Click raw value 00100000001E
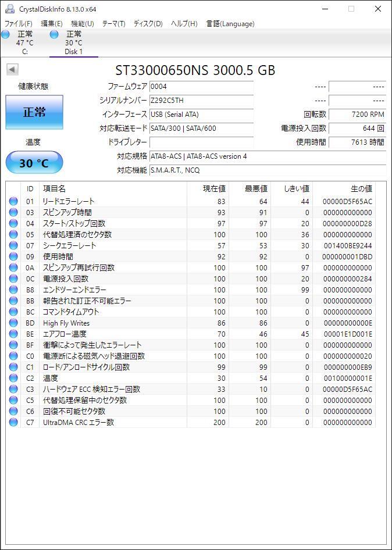This screenshot has width=392, height=550. [347, 378]
